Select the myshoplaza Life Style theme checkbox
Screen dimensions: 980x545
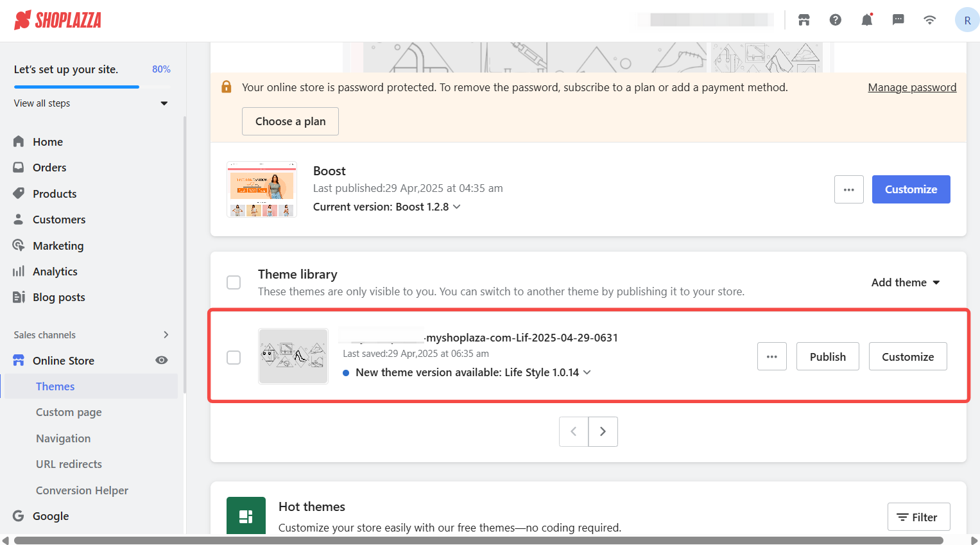(234, 357)
